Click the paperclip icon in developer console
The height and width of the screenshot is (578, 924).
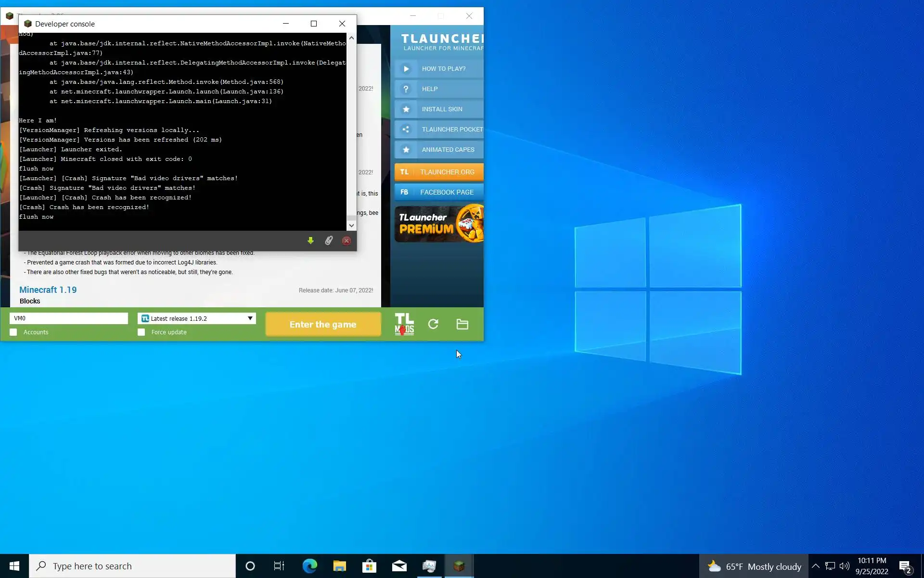329,240
